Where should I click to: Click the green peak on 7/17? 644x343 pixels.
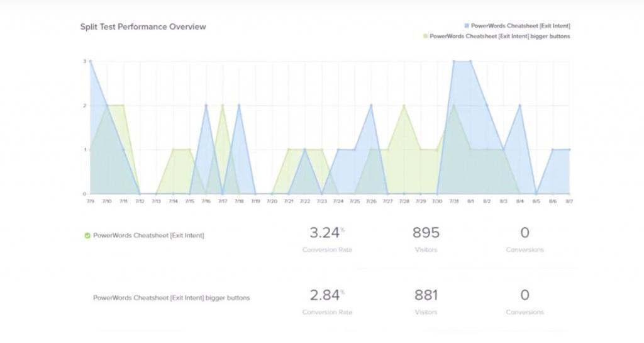click(223, 106)
